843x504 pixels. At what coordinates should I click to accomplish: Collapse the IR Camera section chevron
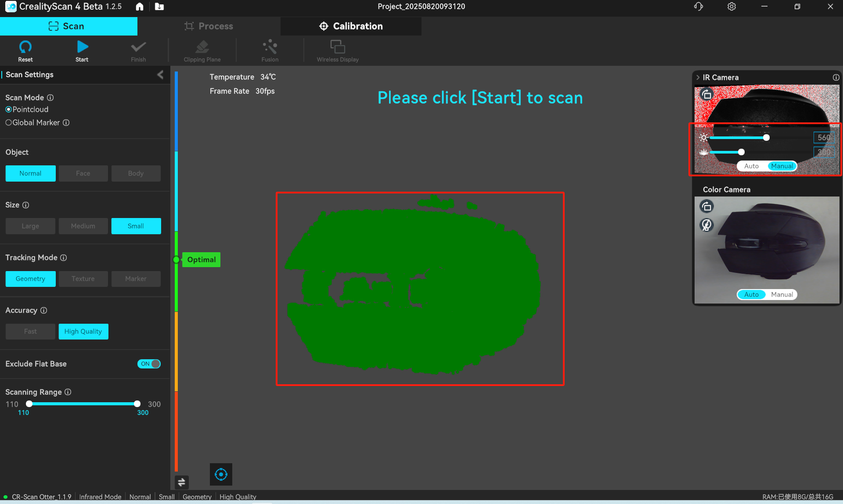698,77
